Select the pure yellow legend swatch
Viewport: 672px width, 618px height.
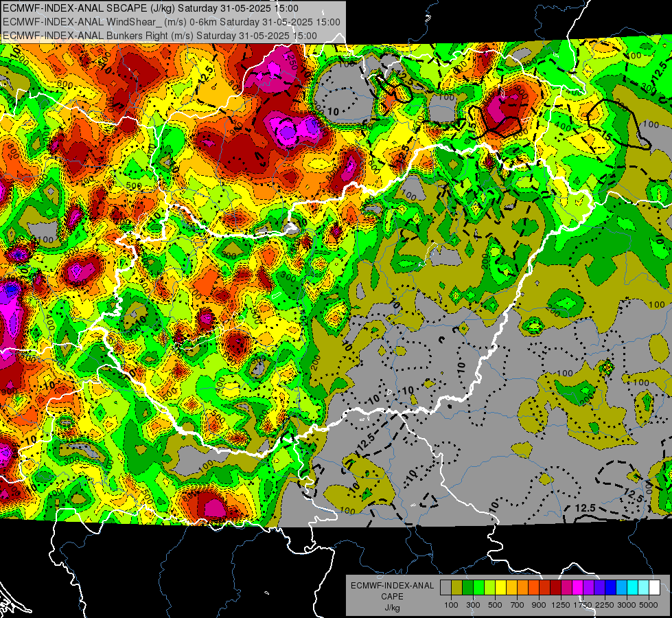point(500,588)
